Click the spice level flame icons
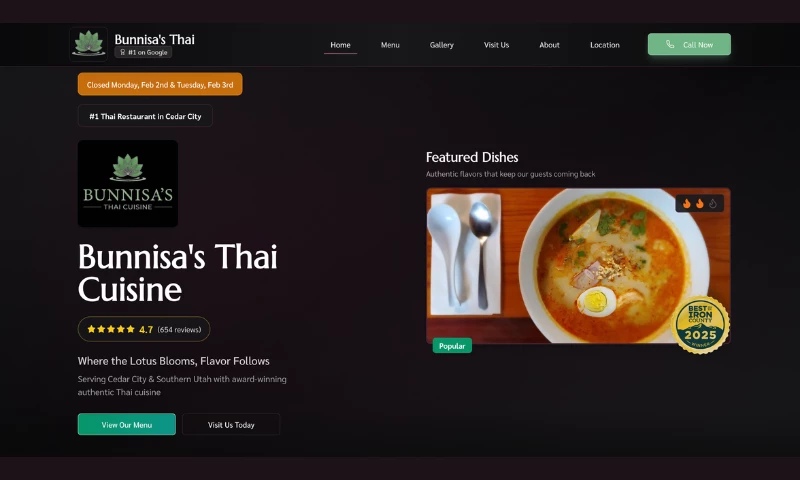 tap(699, 204)
